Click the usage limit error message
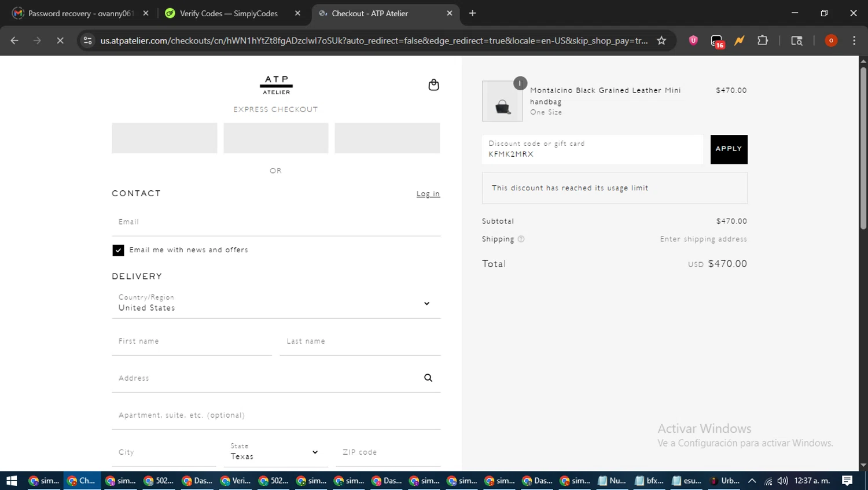 tap(615, 188)
